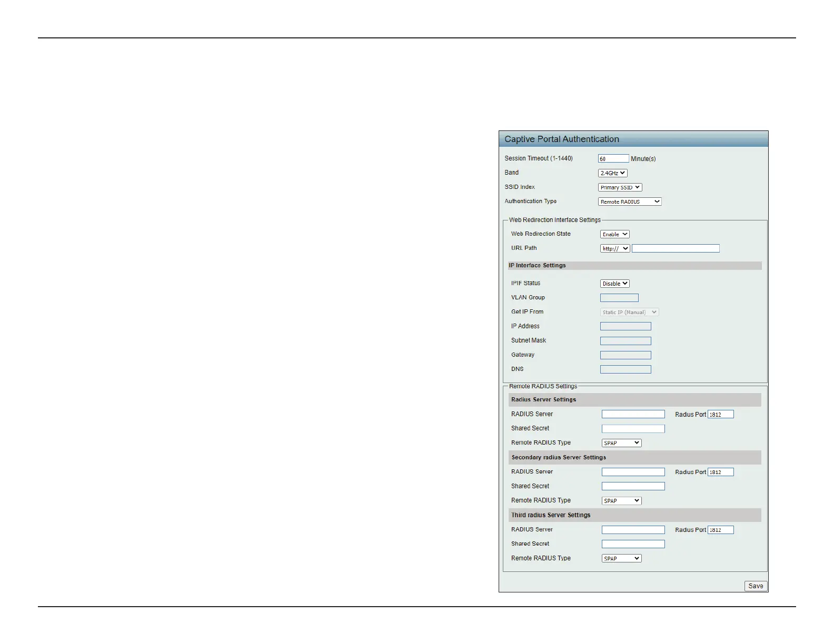Open the Band dropdown showing 2.4GHz
The width and height of the screenshot is (834, 644).
click(612, 173)
